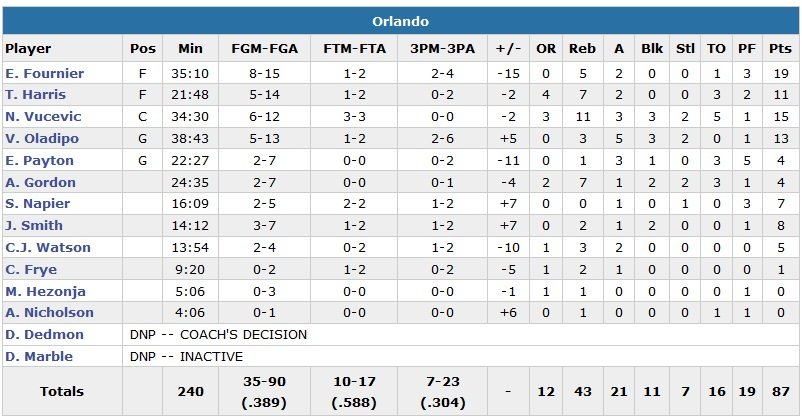Open M. Hezonja's player link
Screen dimensions: 802x416
pyautogui.click(x=45, y=292)
